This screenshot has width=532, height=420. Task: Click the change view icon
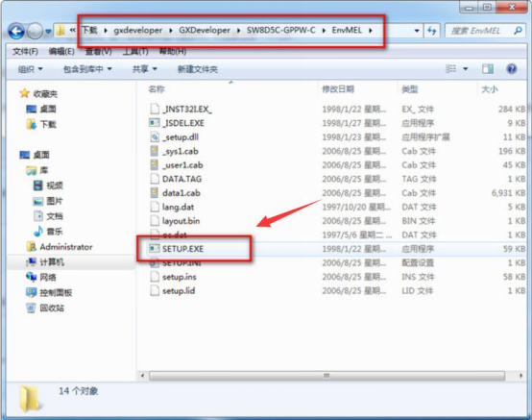click(450, 69)
